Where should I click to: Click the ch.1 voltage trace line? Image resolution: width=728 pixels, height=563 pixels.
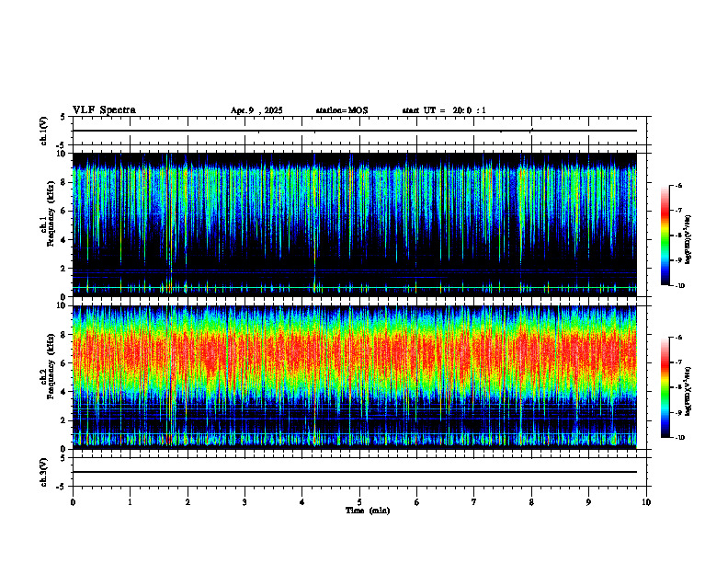click(355, 131)
